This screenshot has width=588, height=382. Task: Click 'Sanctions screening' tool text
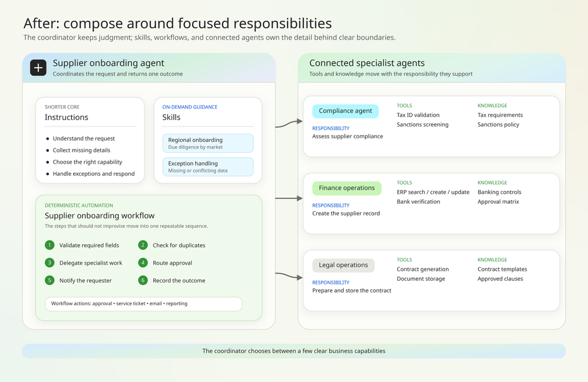click(x=422, y=125)
